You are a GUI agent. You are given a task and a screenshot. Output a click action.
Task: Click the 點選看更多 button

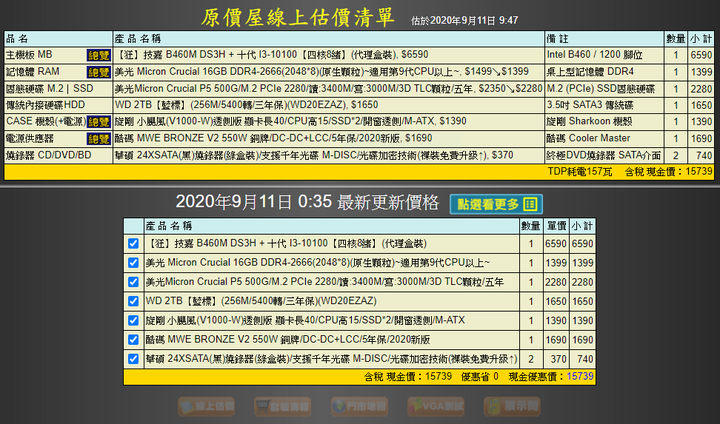[x=496, y=204]
